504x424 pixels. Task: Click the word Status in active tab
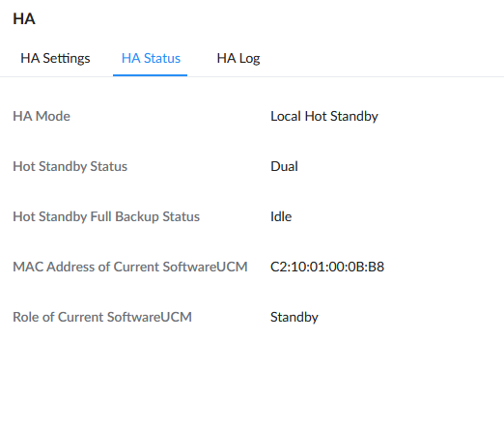tap(162, 59)
